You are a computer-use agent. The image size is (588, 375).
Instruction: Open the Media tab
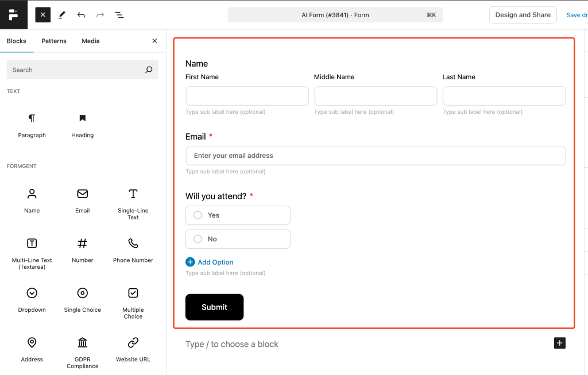click(x=90, y=41)
